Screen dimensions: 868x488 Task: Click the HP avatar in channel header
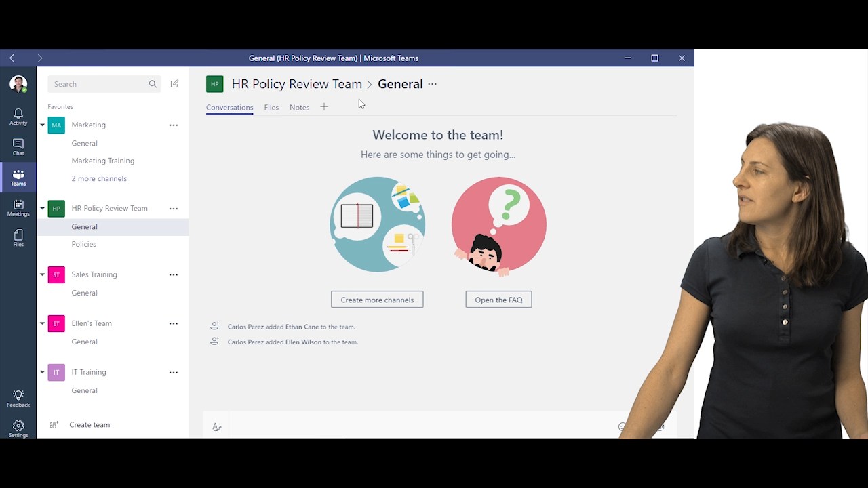[x=215, y=84]
